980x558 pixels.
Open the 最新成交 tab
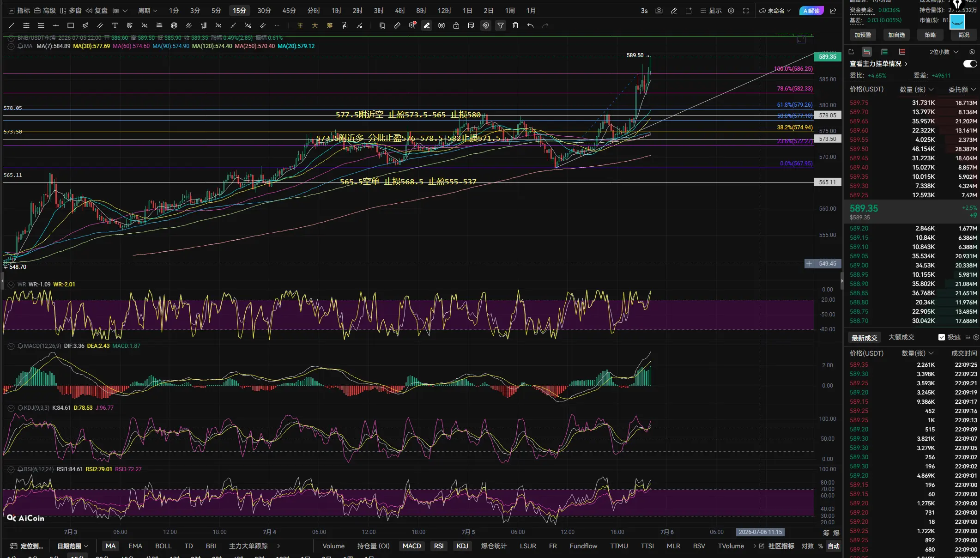point(865,338)
